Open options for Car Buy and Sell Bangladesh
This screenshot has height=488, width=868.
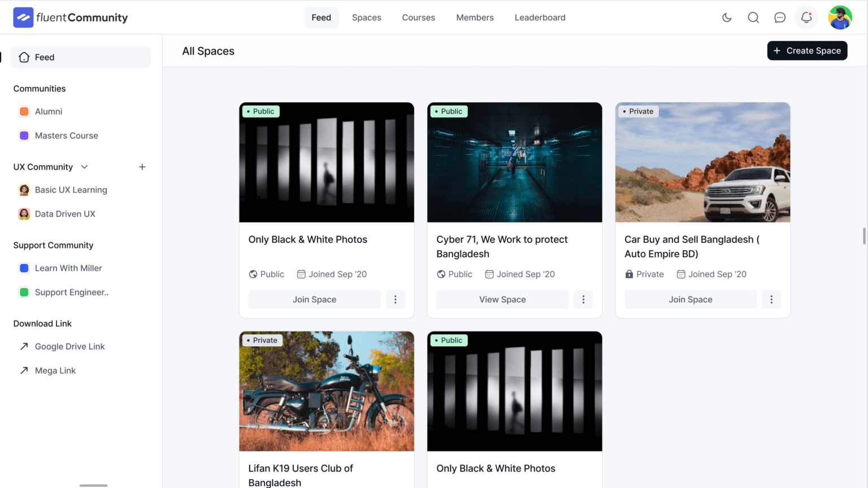tap(771, 299)
